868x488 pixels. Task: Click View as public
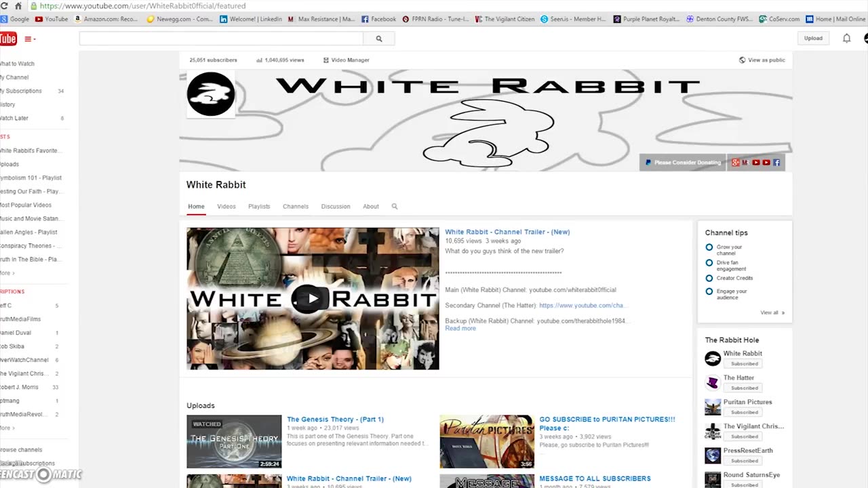tap(762, 60)
